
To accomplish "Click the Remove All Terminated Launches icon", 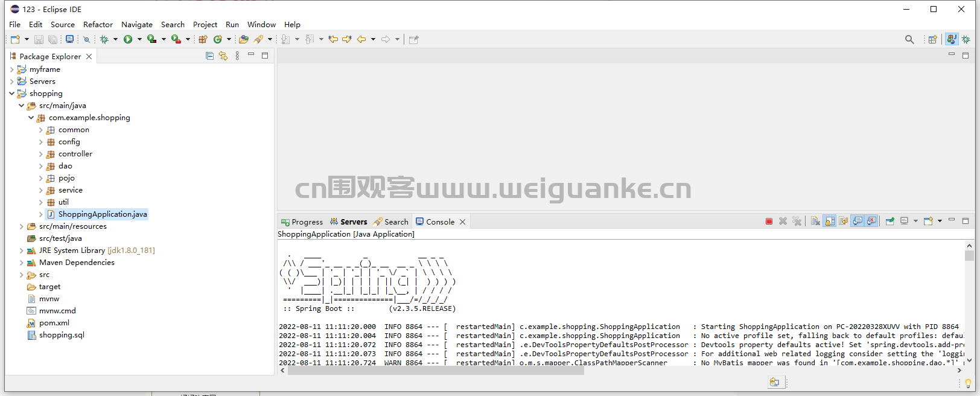I will point(797,222).
